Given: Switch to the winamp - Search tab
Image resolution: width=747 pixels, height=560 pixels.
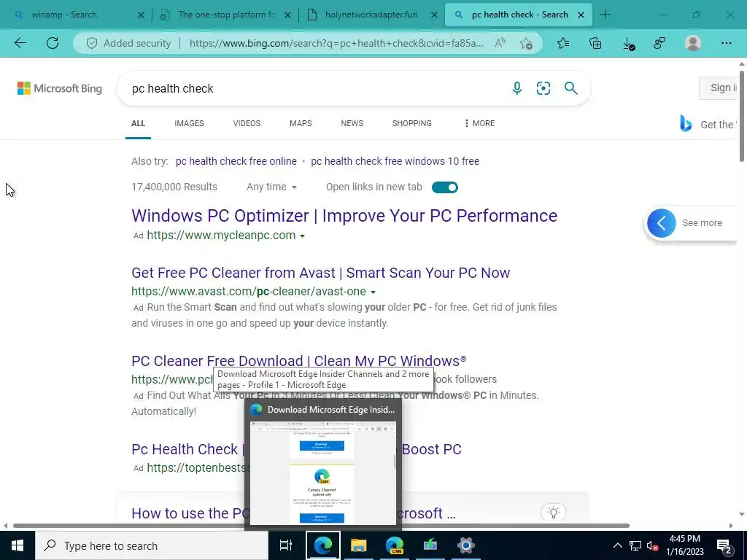Looking at the screenshot, I should tap(64, 15).
